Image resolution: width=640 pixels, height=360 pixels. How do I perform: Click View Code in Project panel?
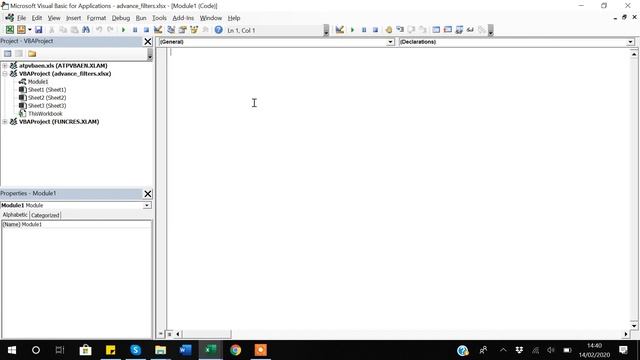point(7,53)
